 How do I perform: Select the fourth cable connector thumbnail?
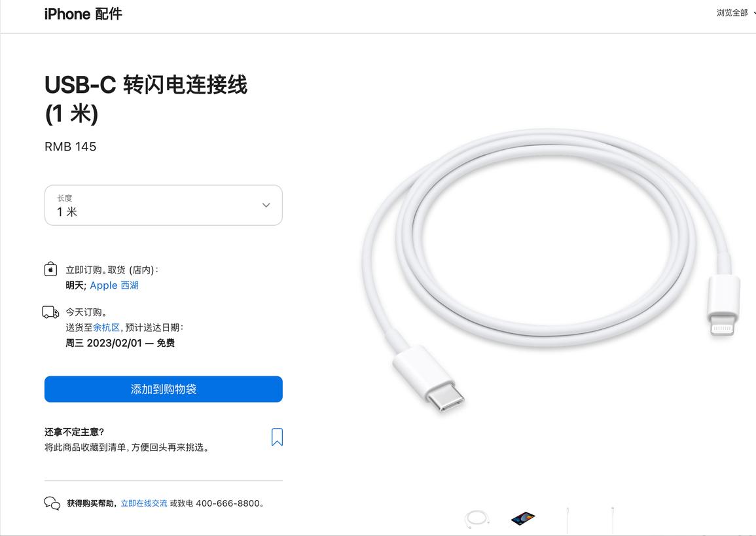tap(612, 520)
